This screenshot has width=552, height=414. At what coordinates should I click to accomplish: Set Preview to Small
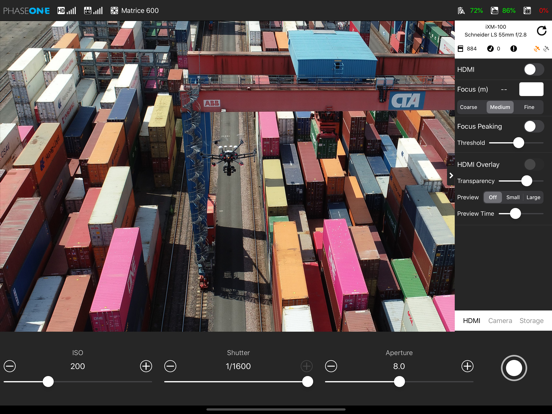tap(513, 197)
